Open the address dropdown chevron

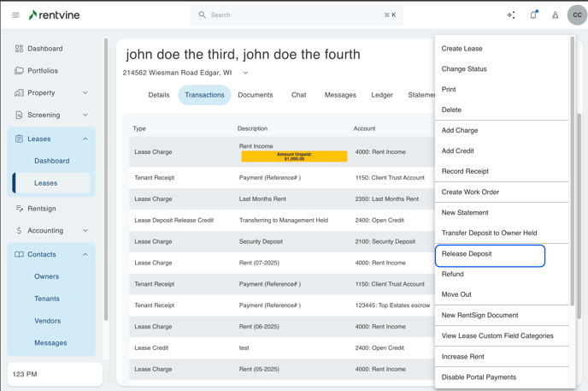(245, 74)
